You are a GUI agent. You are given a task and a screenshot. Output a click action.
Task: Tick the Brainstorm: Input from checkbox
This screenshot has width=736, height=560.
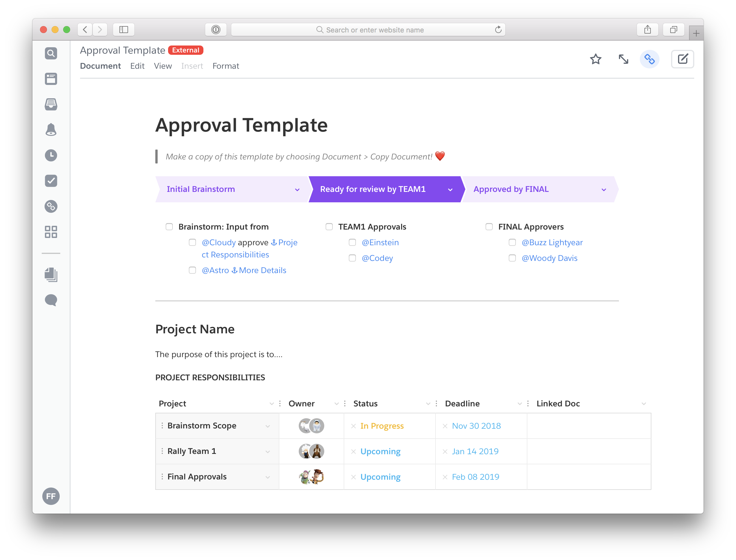[169, 227]
